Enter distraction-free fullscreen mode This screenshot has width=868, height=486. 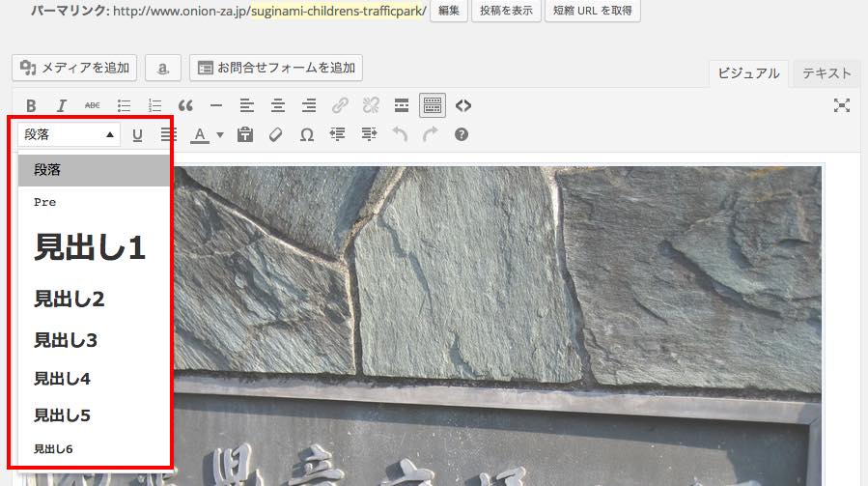841,105
